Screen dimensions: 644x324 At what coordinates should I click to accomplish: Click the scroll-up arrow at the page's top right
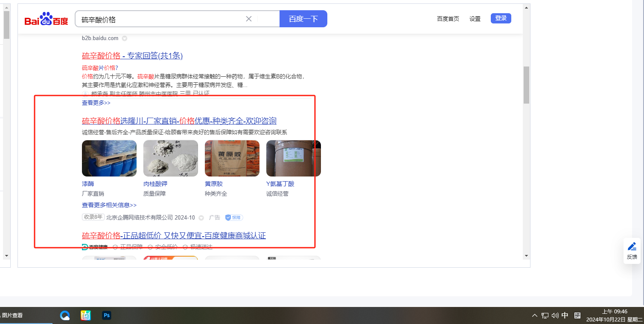[527, 7]
